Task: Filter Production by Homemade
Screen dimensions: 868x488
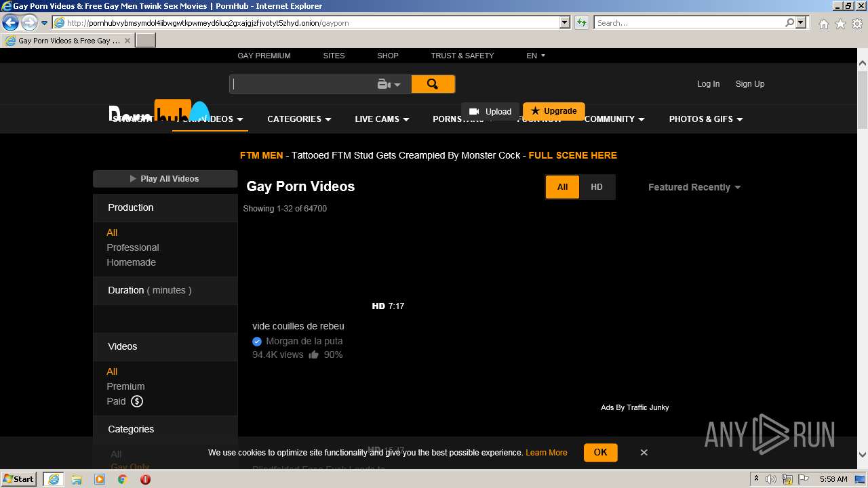Action: click(x=131, y=262)
